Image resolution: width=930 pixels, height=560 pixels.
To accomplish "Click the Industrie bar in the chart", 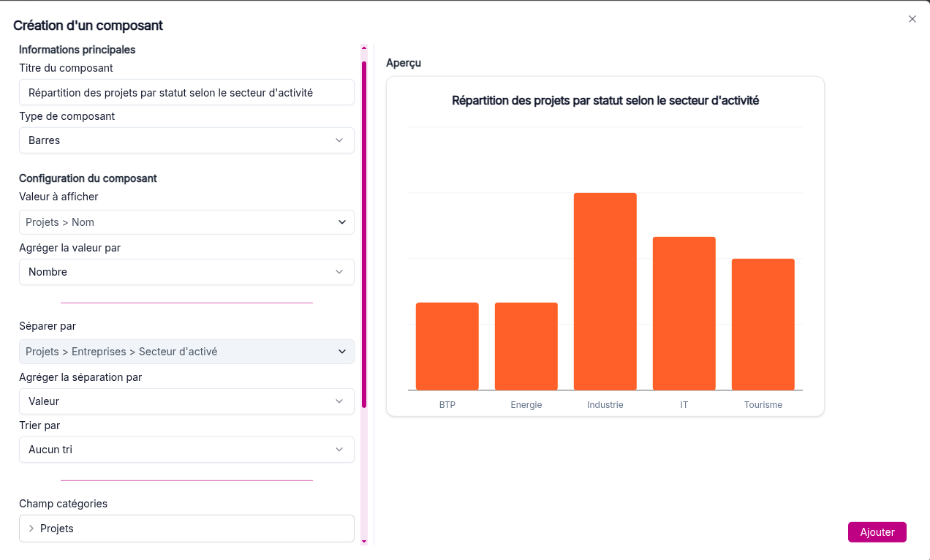I will tap(605, 292).
